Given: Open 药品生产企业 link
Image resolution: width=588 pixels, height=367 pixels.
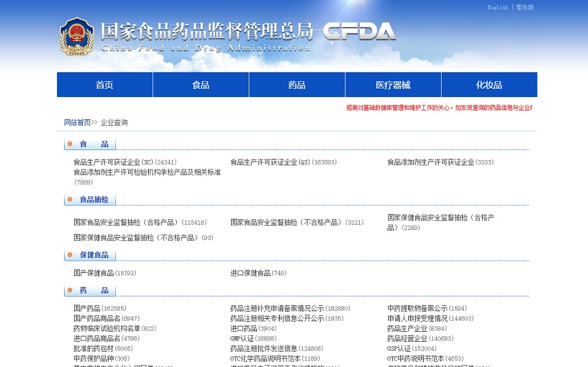Looking at the screenshot, I should tap(417, 328).
